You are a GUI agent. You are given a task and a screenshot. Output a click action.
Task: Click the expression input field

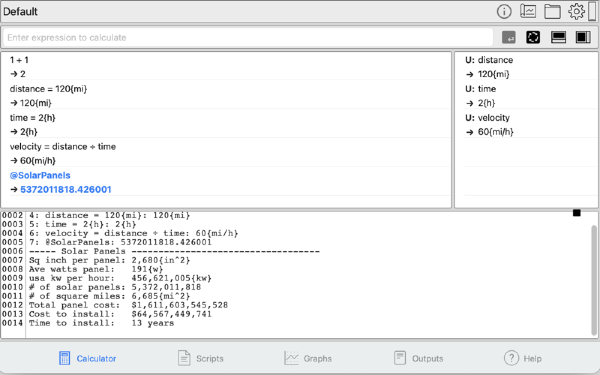coord(248,38)
